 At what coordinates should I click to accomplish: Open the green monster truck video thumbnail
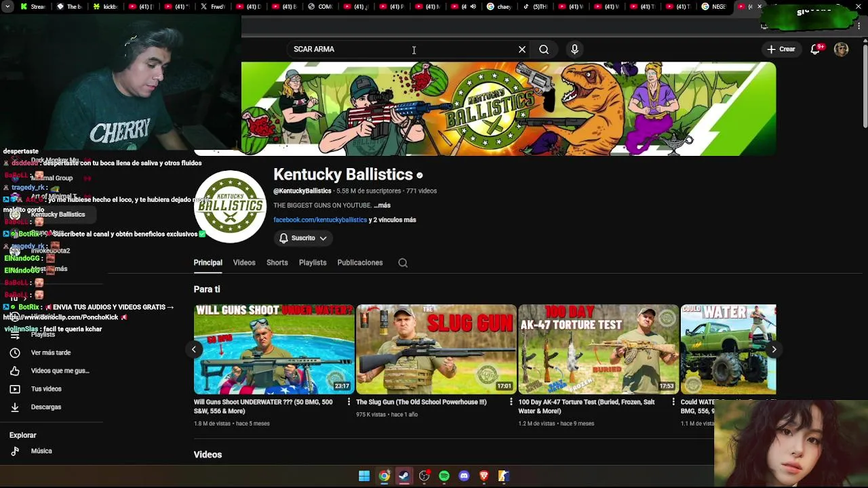[x=728, y=349]
